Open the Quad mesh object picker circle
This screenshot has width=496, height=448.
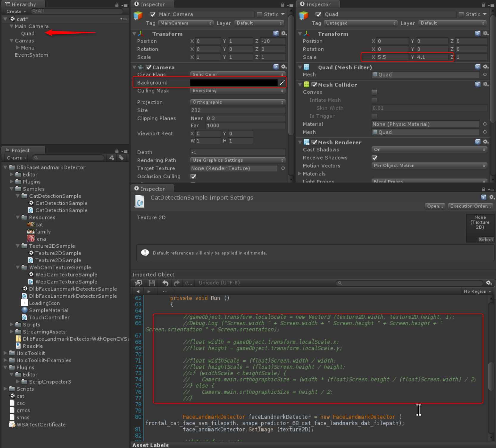click(x=485, y=74)
